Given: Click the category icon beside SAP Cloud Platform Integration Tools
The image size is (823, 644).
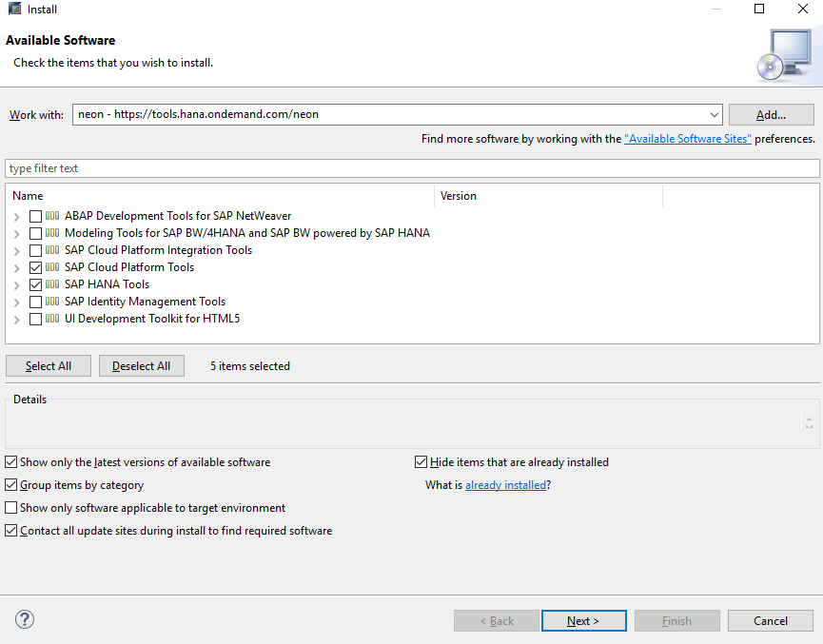Looking at the screenshot, I should point(52,250).
